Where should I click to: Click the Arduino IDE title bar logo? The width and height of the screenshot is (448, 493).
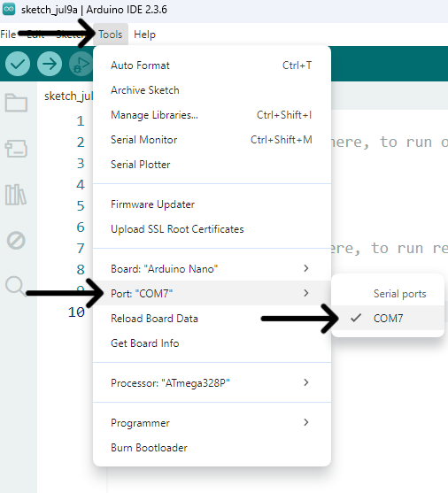point(9,9)
